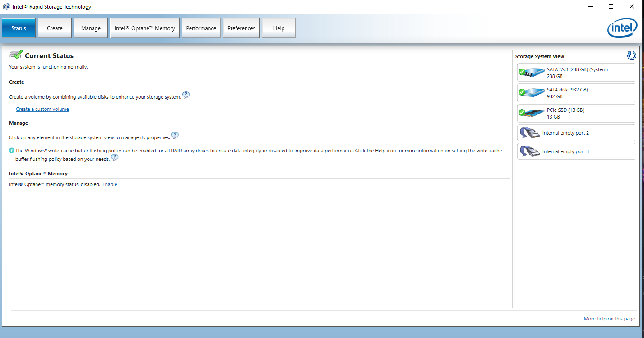Click the 'Intel® Optane™ Memory' section heading
Image resolution: width=644 pixels, height=338 pixels.
38,174
